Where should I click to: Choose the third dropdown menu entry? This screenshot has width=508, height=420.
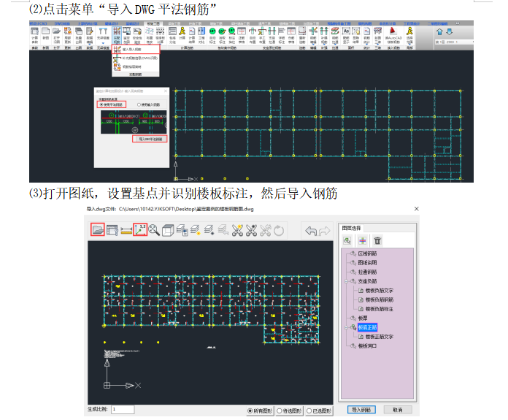coord(136,66)
